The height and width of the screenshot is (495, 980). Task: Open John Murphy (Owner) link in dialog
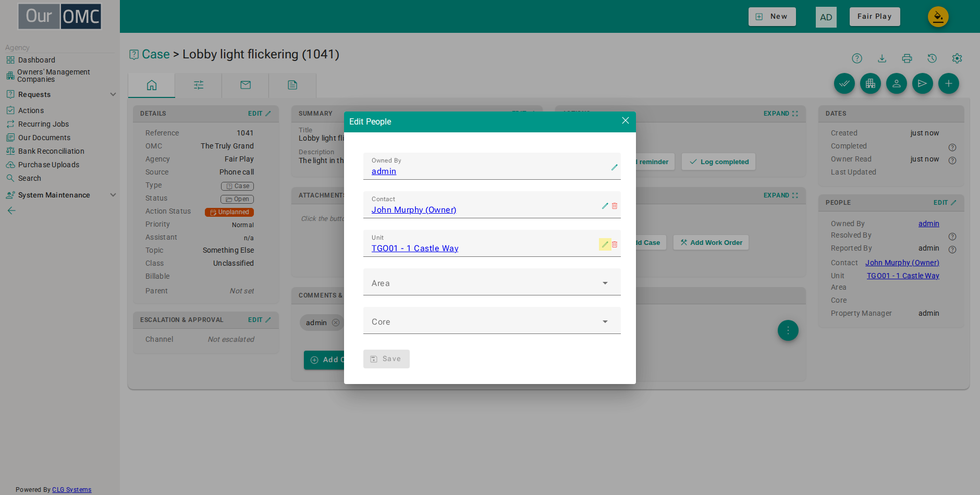414,210
